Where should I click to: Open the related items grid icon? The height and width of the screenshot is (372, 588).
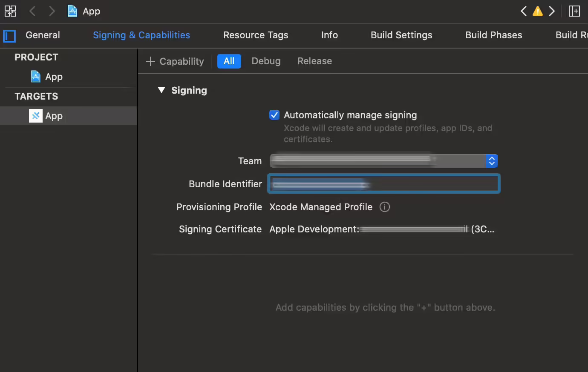(10, 11)
